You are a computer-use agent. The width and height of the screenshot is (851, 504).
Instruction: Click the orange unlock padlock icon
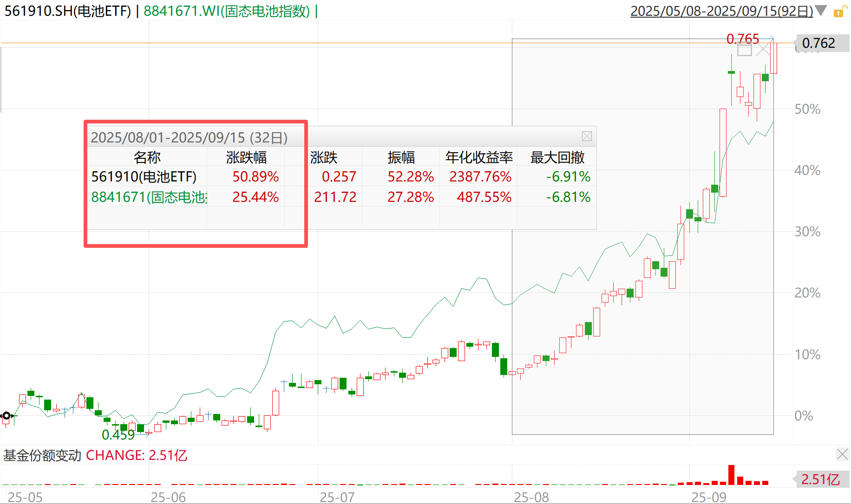838,12
